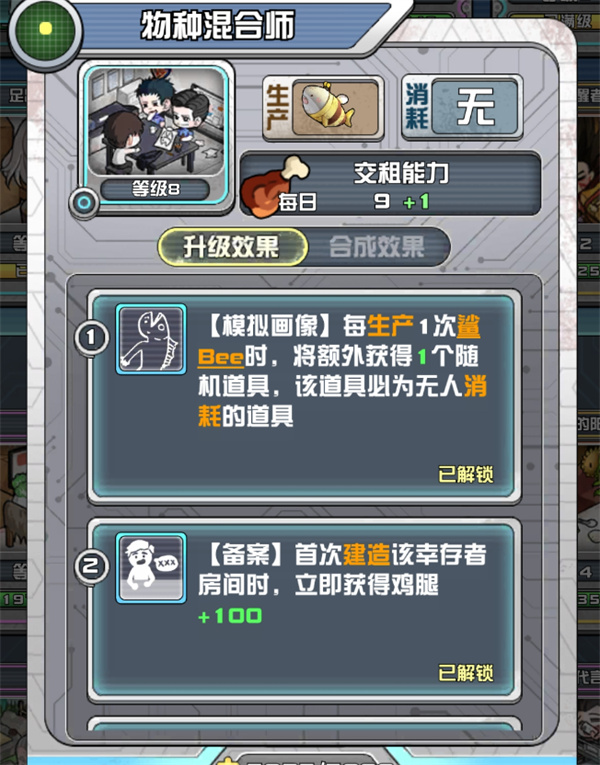
Task: Tap the 备案 skill character icon
Action: [151, 568]
